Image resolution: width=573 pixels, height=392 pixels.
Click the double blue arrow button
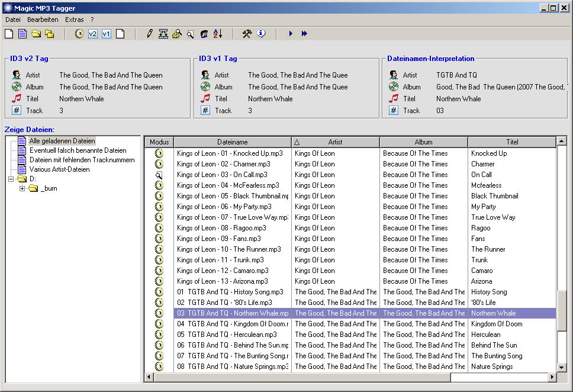click(x=304, y=34)
